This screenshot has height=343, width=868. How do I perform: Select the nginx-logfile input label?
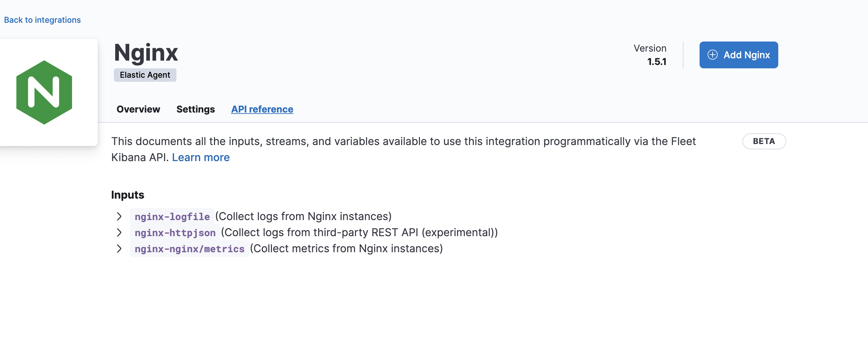(172, 216)
